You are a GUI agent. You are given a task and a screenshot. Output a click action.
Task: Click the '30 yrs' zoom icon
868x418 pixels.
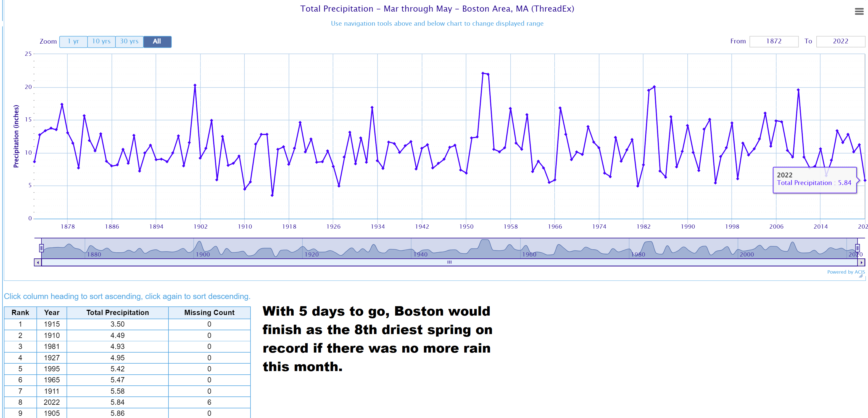pos(129,41)
